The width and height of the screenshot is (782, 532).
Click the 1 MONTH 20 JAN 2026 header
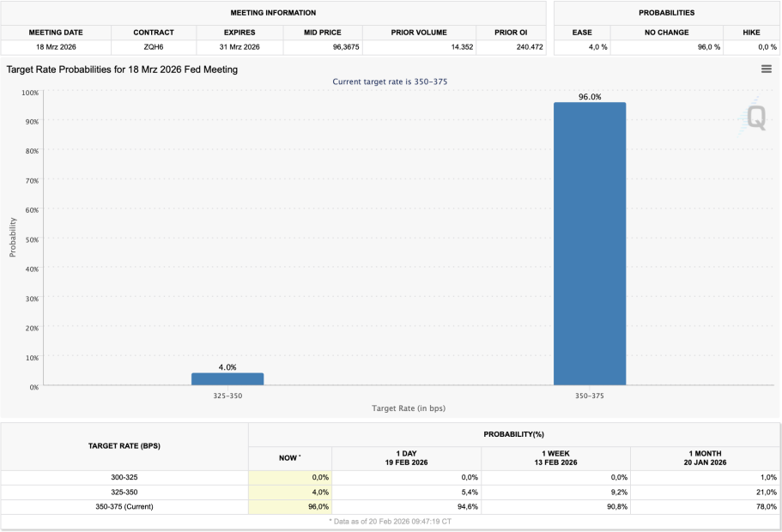click(704, 458)
